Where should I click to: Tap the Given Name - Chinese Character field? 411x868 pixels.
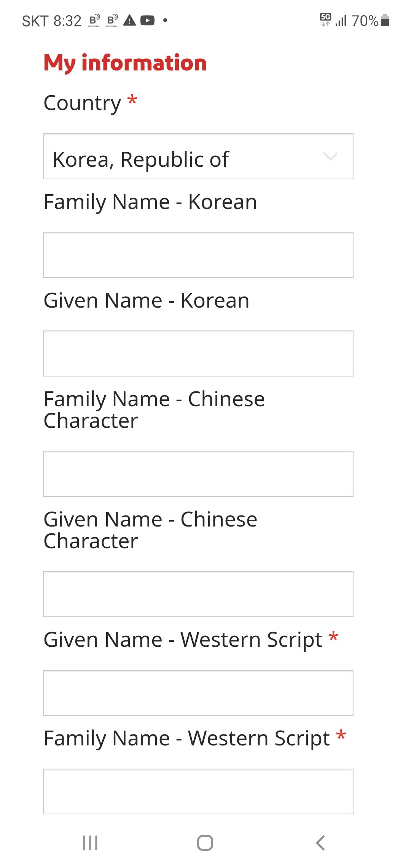click(198, 594)
